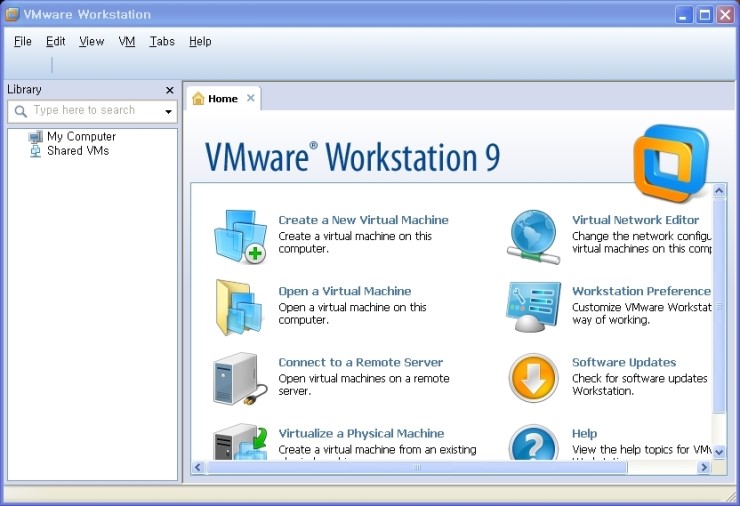Click the Open a Virtual Machine folder icon
This screenshot has height=506, width=740.
point(238,307)
